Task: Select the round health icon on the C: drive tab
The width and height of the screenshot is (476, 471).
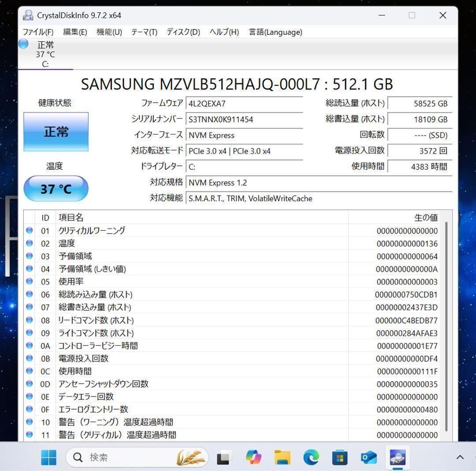Action: pos(23,44)
